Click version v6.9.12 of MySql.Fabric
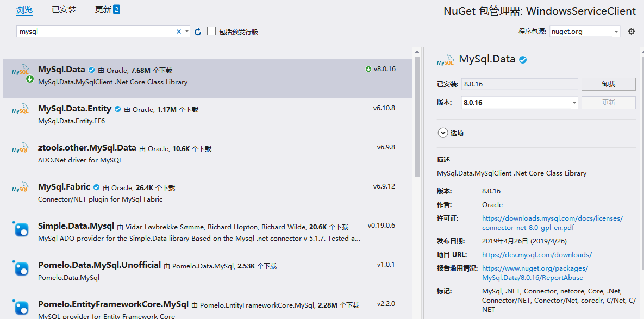Viewport: 644px width, 319px height. point(384,186)
